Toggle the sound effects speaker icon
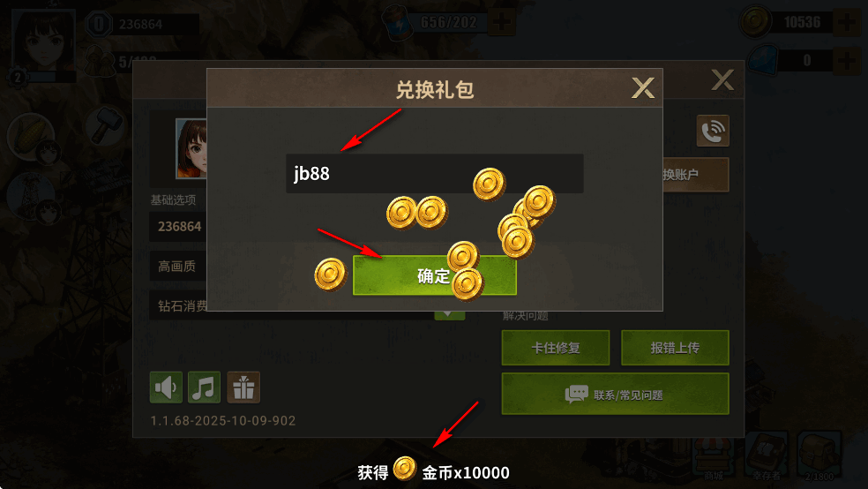Viewport: 868px width, 489px height. tap(166, 387)
